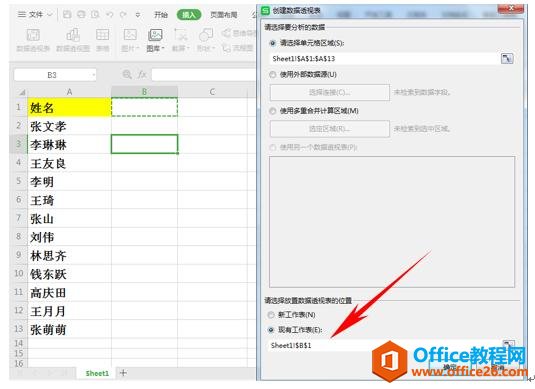This screenshot has width=535, height=389.
Task: Select the external data source (使用外部数据源) radio
Action: tap(272, 74)
